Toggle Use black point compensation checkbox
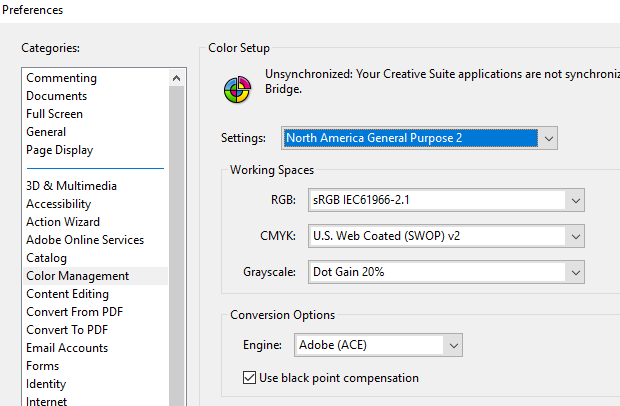Image resolution: width=620 pixels, height=406 pixels. pos(250,378)
